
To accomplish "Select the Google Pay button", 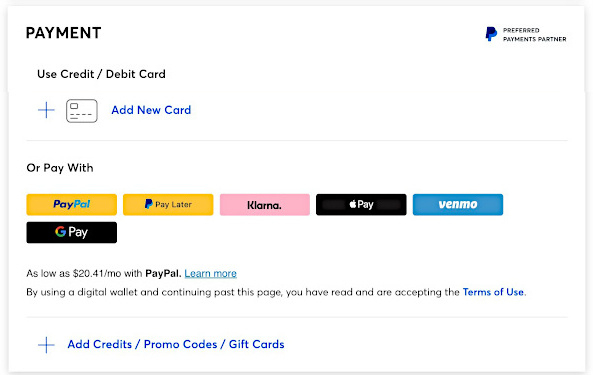I will (x=71, y=232).
